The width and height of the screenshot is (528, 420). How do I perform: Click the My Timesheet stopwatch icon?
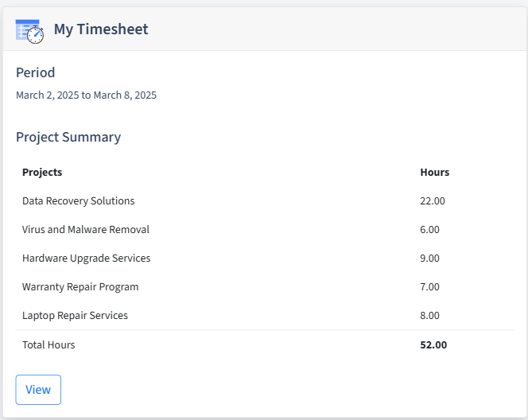point(29,31)
